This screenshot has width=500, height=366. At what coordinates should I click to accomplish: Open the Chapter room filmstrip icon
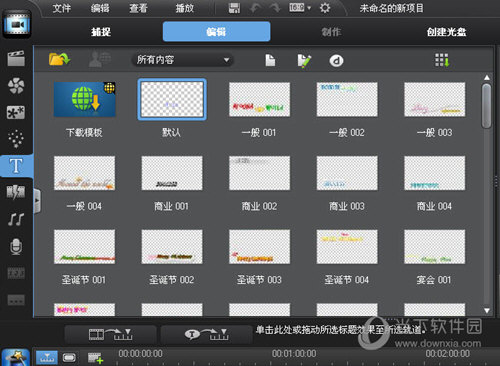16,273
